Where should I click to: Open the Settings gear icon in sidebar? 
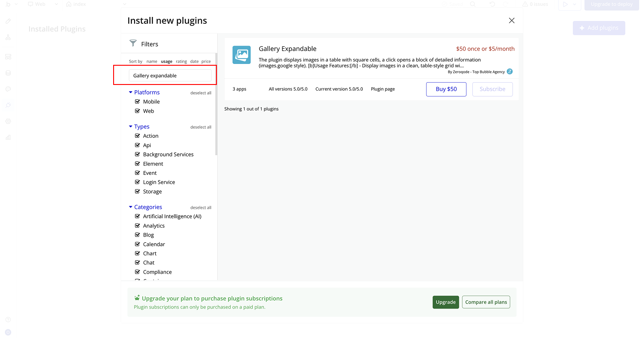point(8,121)
